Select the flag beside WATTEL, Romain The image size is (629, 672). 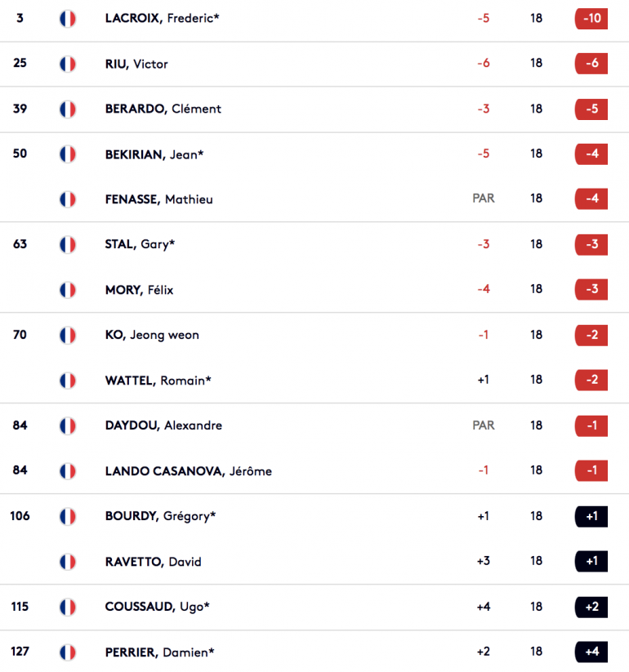point(68,381)
